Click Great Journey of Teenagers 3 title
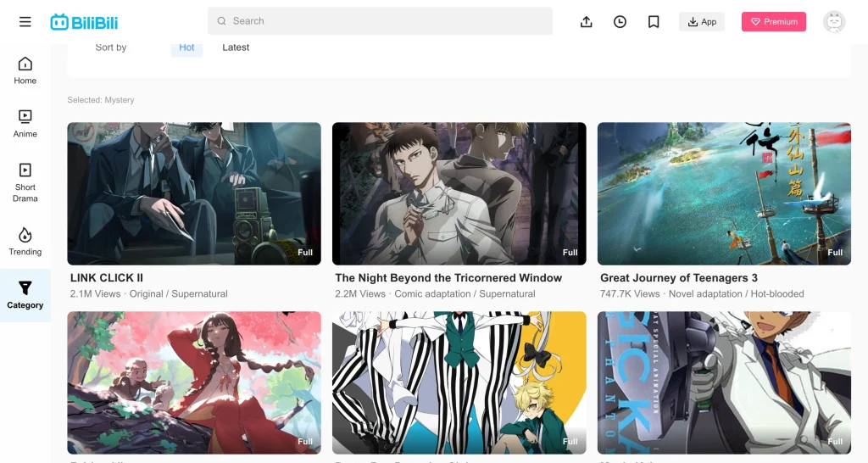The width and height of the screenshot is (868, 463). click(679, 278)
